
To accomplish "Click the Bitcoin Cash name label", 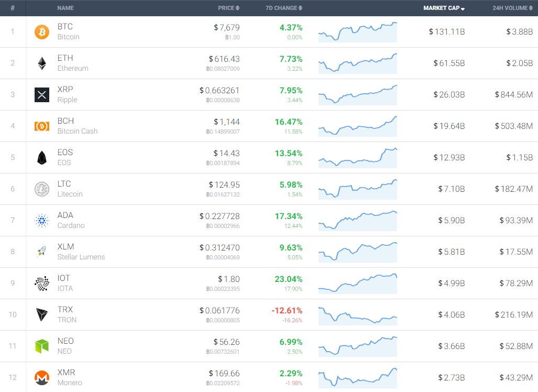I will point(78,131).
